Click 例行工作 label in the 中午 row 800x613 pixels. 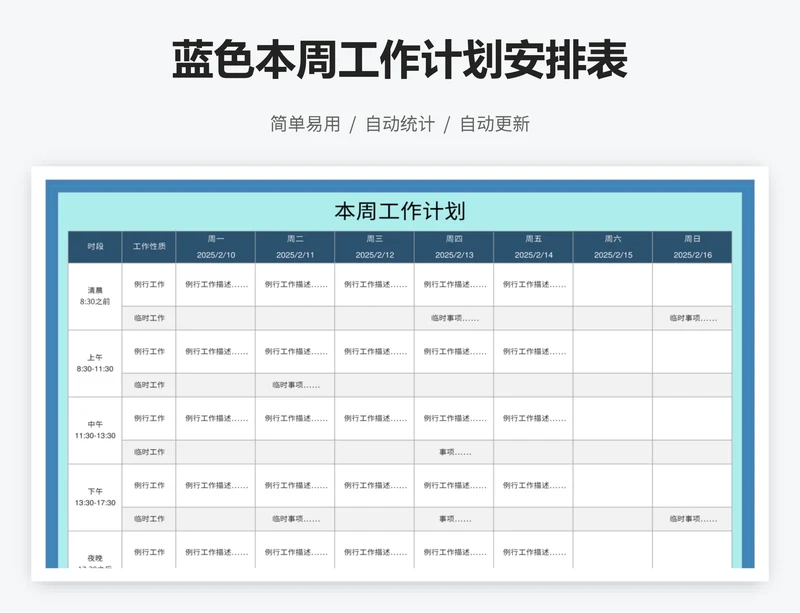(149, 419)
